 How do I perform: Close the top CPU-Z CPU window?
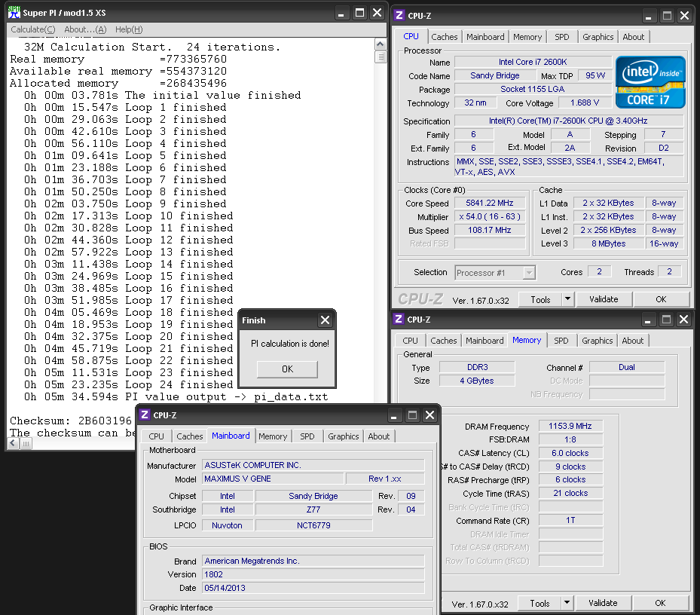684,16
